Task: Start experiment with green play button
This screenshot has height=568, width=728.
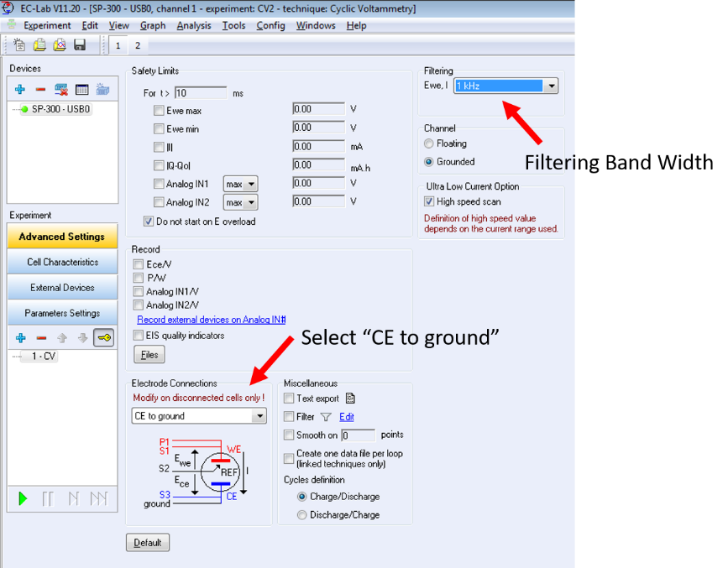Action: point(23,498)
